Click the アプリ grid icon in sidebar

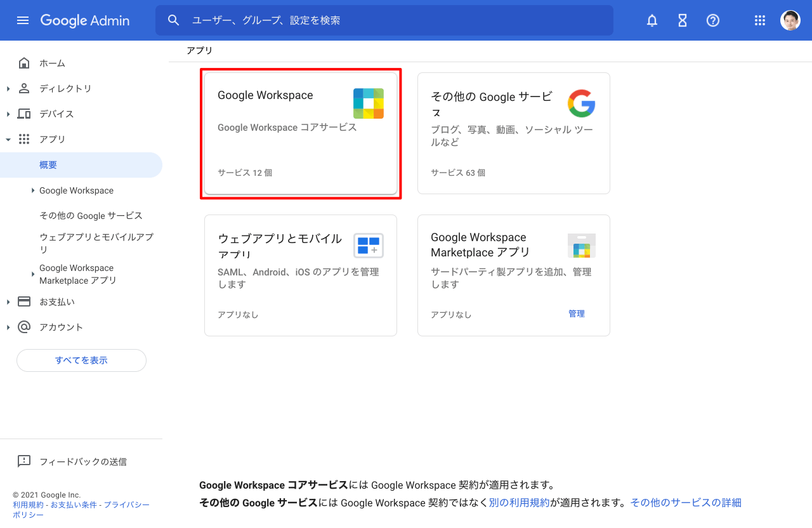(24, 139)
